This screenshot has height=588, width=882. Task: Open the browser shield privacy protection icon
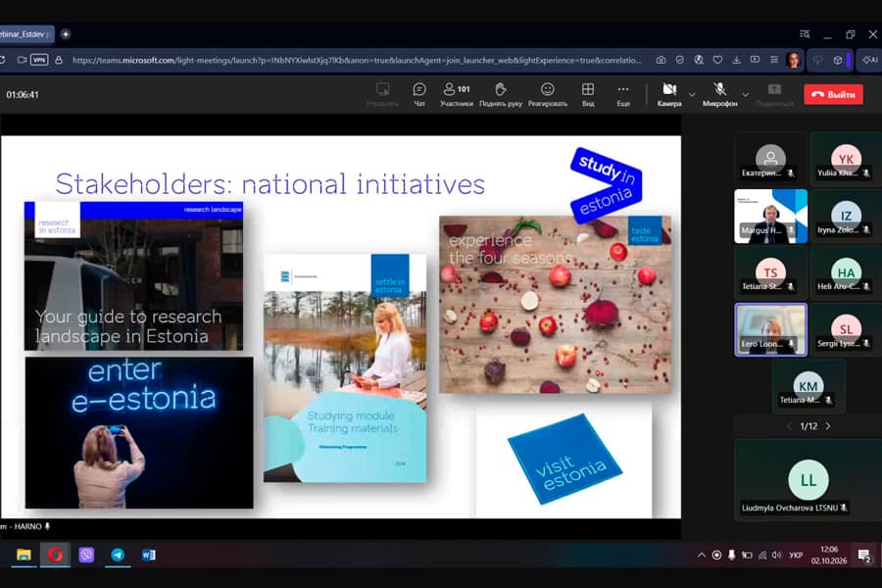(679, 60)
